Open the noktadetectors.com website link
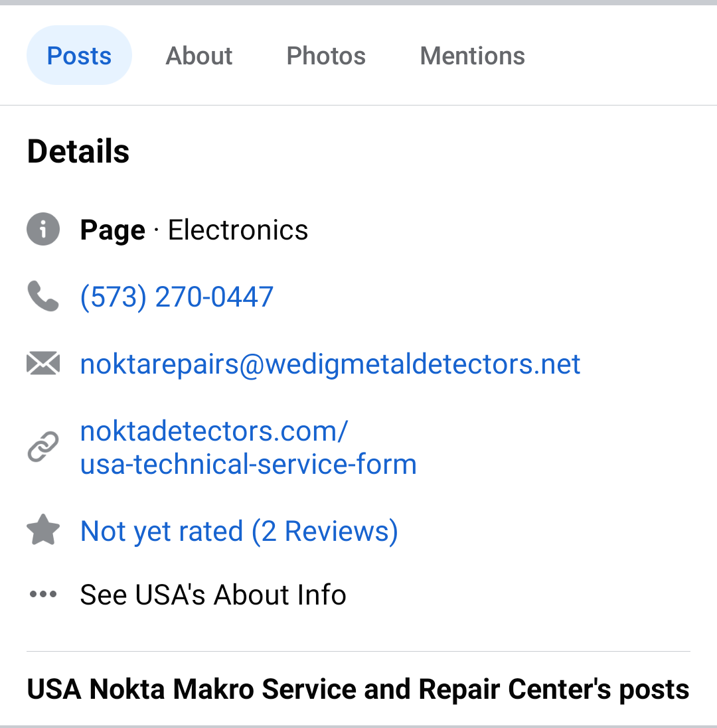The width and height of the screenshot is (717, 728). tap(214, 431)
